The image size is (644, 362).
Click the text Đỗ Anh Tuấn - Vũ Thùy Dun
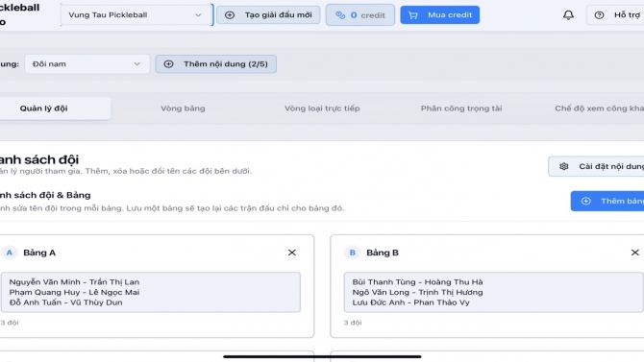(x=65, y=302)
